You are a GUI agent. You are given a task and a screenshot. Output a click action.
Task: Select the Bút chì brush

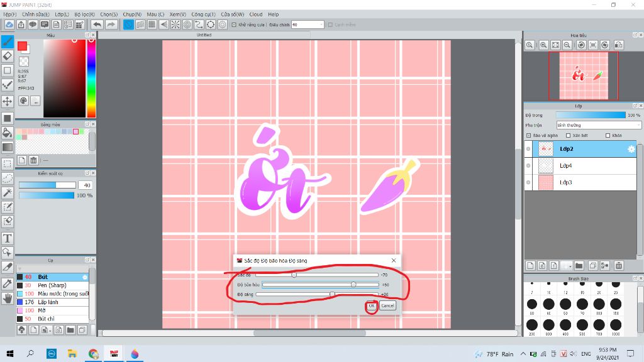pos(53,319)
